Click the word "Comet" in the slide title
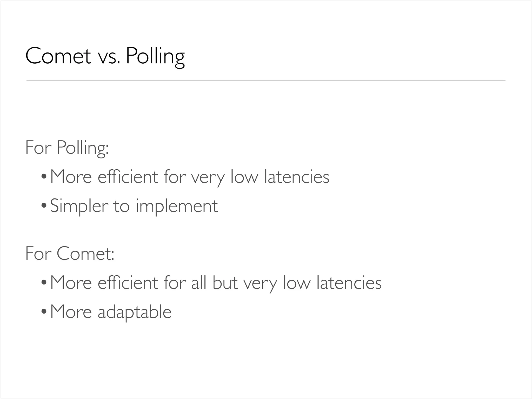This screenshot has width=532, height=399. pos(58,56)
